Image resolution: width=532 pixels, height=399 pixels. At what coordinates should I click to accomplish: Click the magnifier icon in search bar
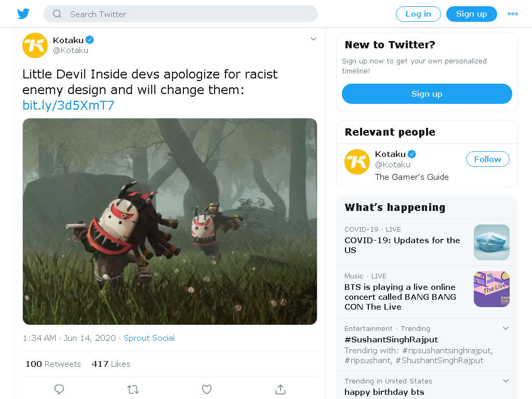pyautogui.click(x=57, y=14)
